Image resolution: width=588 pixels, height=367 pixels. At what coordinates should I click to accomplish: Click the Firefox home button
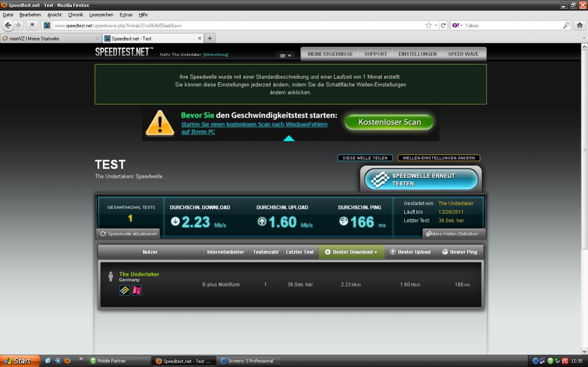click(579, 25)
